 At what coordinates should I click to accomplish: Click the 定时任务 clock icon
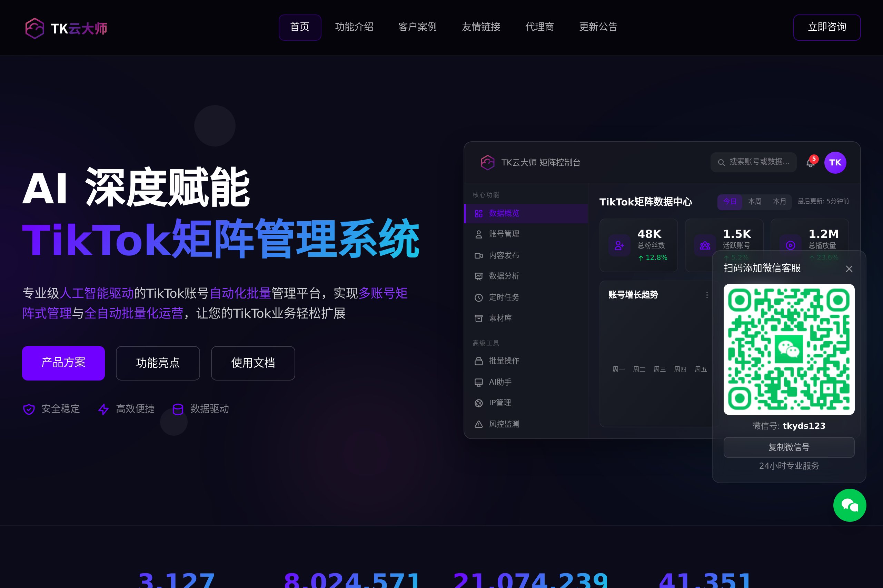(478, 297)
